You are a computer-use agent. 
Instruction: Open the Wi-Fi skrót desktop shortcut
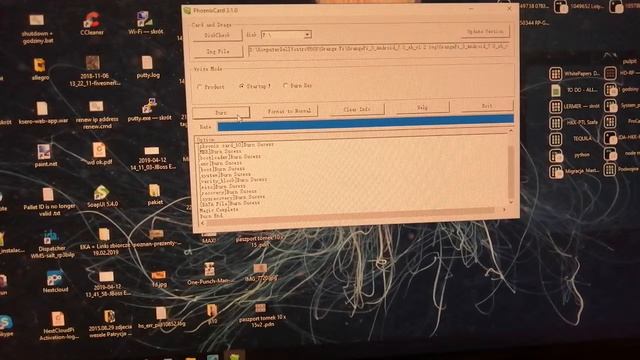(145, 23)
